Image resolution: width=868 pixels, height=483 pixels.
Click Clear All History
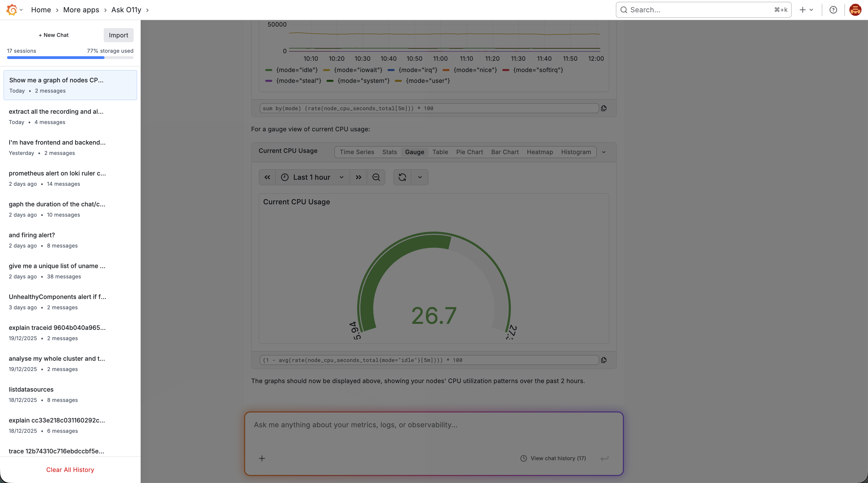[x=70, y=469]
